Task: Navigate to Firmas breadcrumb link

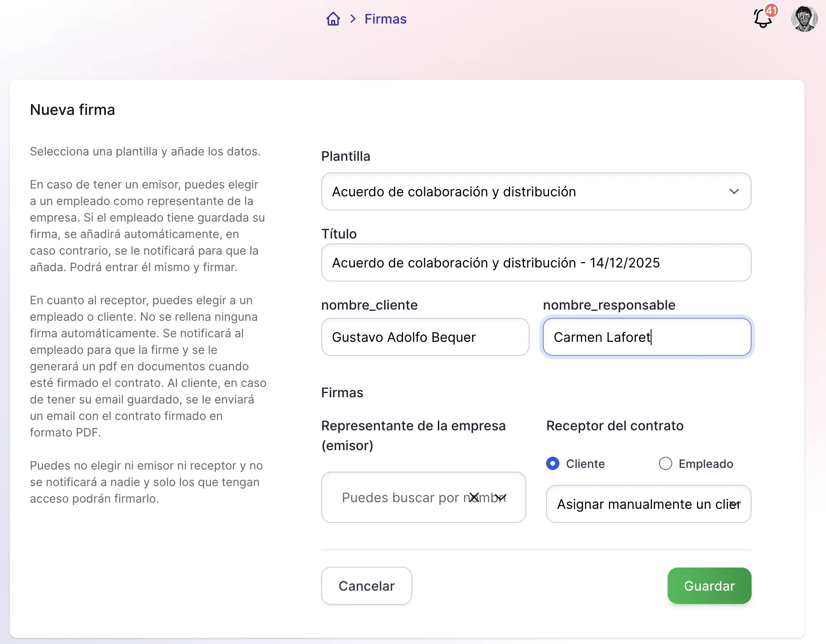Action: point(385,19)
